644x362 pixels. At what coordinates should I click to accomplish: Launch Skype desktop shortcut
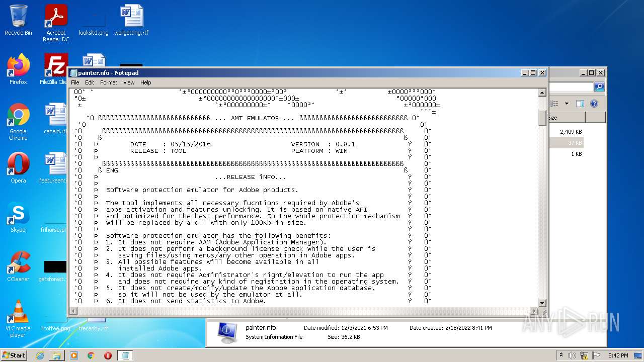tap(18, 217)
